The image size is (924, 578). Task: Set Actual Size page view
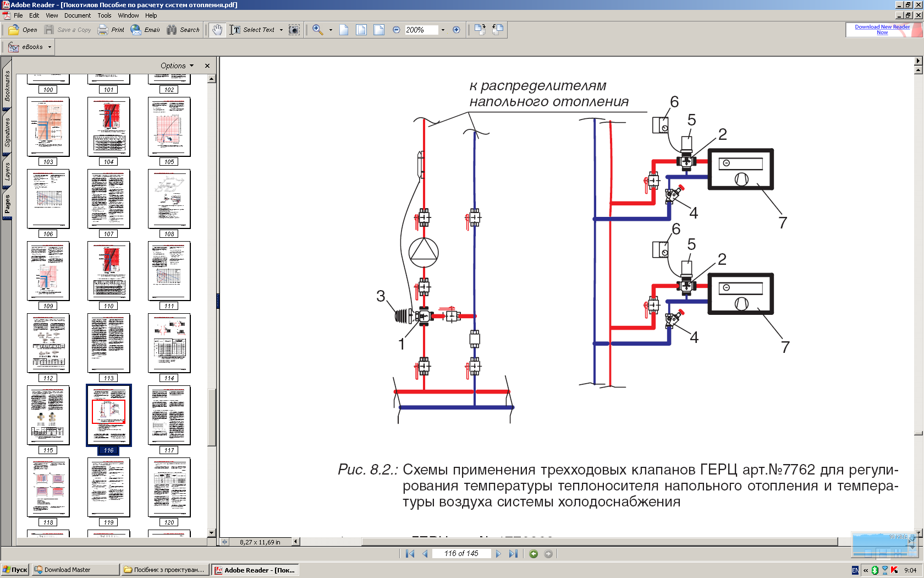tap(344, 30)
